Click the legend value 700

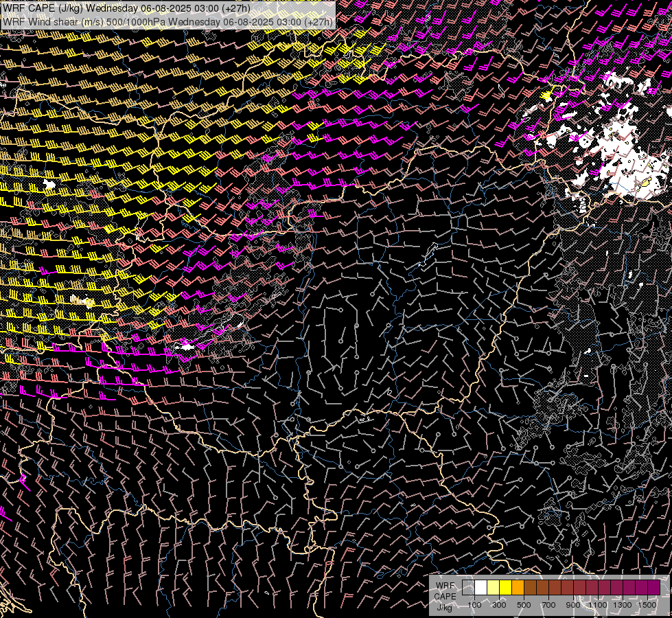[548, 605]
